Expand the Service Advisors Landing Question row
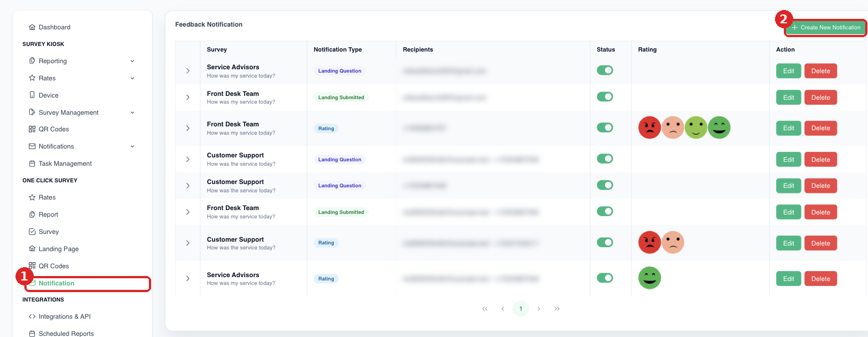868x337 pixels. pos(188,71)
